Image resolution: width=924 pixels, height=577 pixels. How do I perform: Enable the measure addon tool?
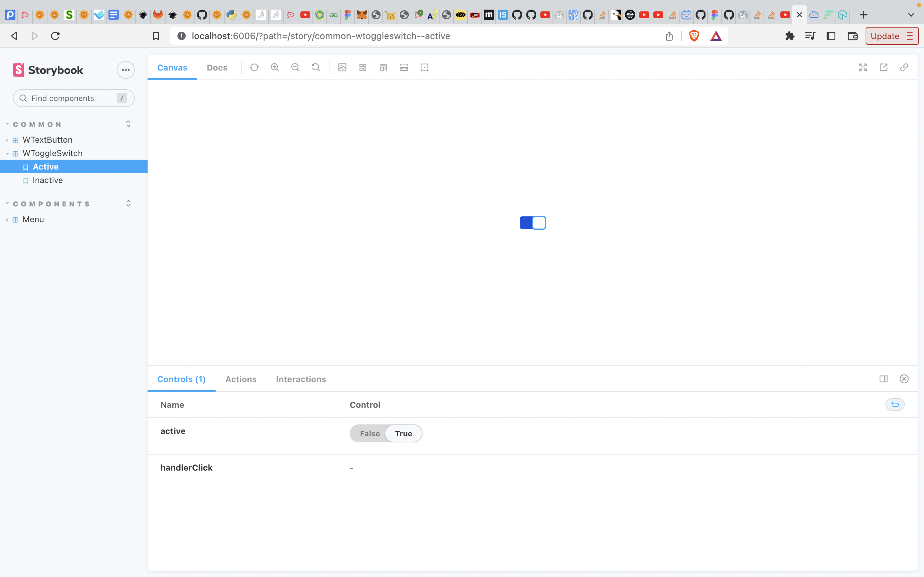click(x=404, y=67)
